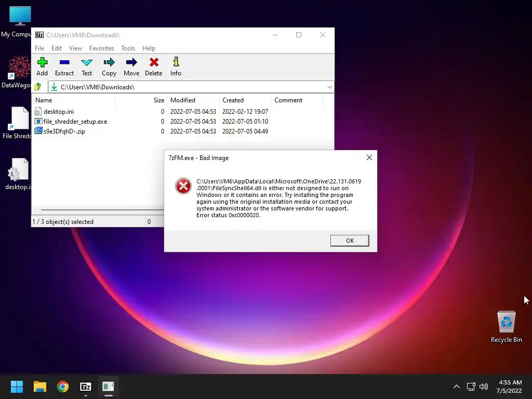Open the Favorites menu

coord(101,48)
